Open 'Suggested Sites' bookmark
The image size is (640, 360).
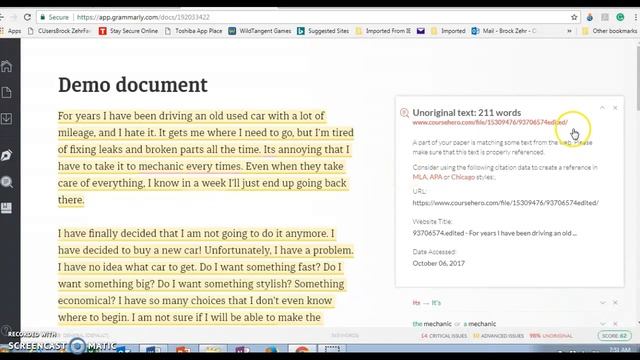click(324, 31)
